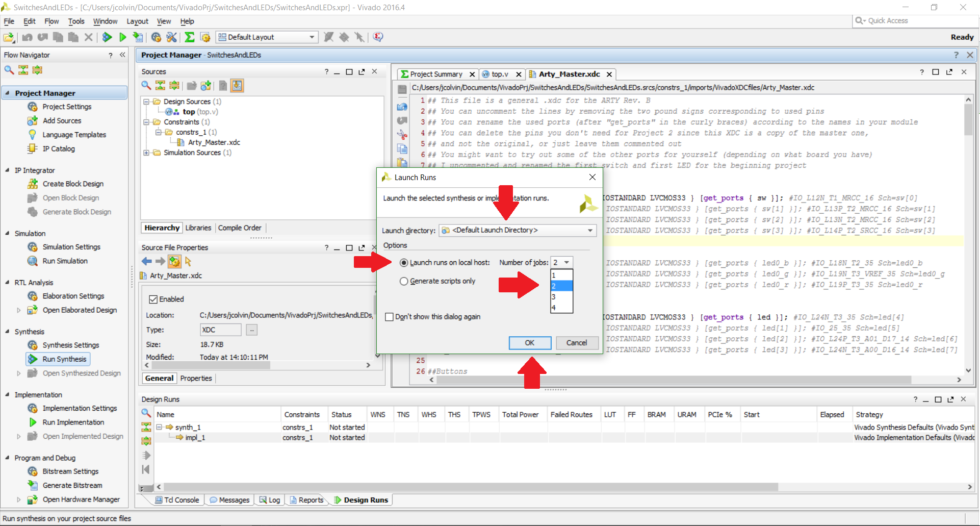Choose 4 in the Number of jobs list
This screenshot has width=980, height=526.
tap(562, 308)
